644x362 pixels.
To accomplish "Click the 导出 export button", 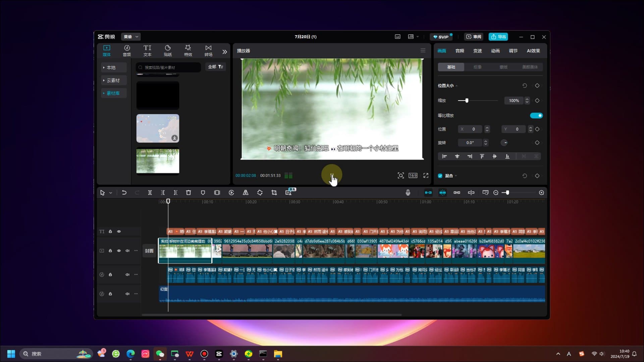I will 498,37.
